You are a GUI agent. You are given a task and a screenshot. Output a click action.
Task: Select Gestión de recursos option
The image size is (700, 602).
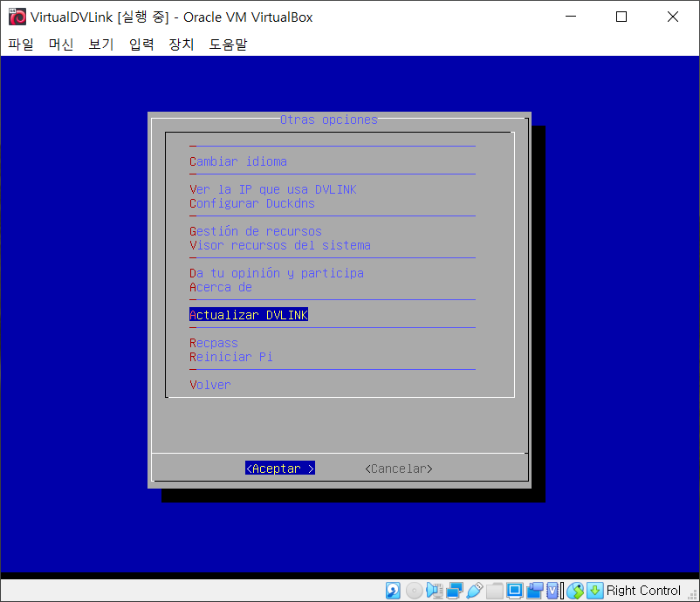coord(256,231)
